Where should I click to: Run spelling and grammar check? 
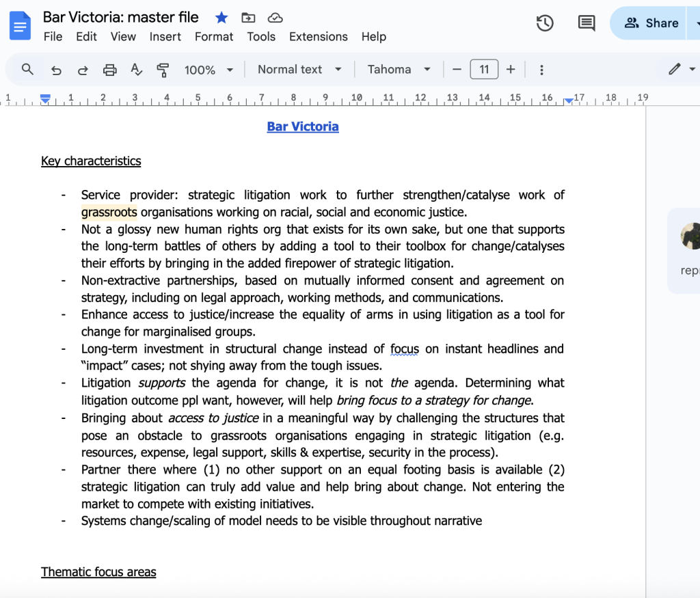coord(136,70)
